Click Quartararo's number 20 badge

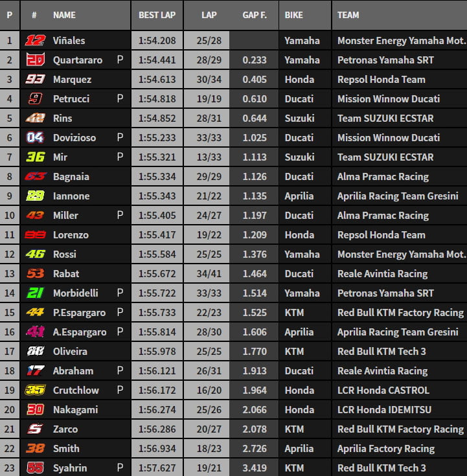[x=35, y=60]
